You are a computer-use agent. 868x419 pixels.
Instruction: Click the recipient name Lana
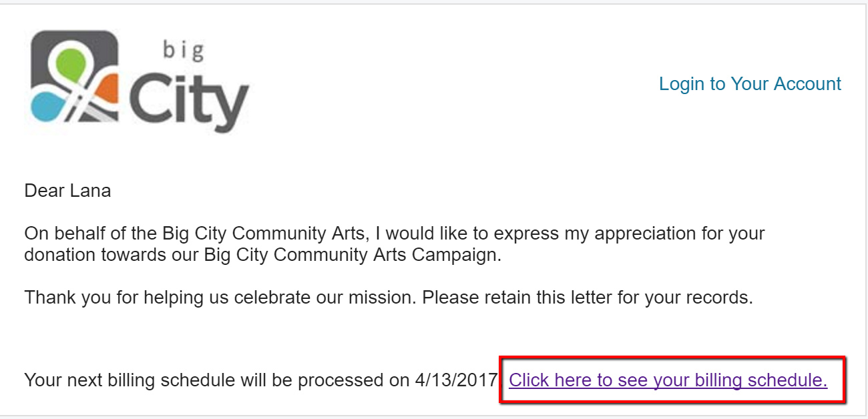(89, 191)
